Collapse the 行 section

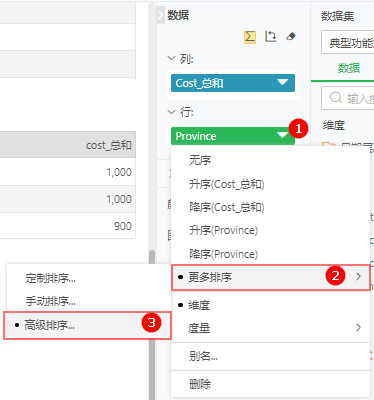tap(171, 112)
